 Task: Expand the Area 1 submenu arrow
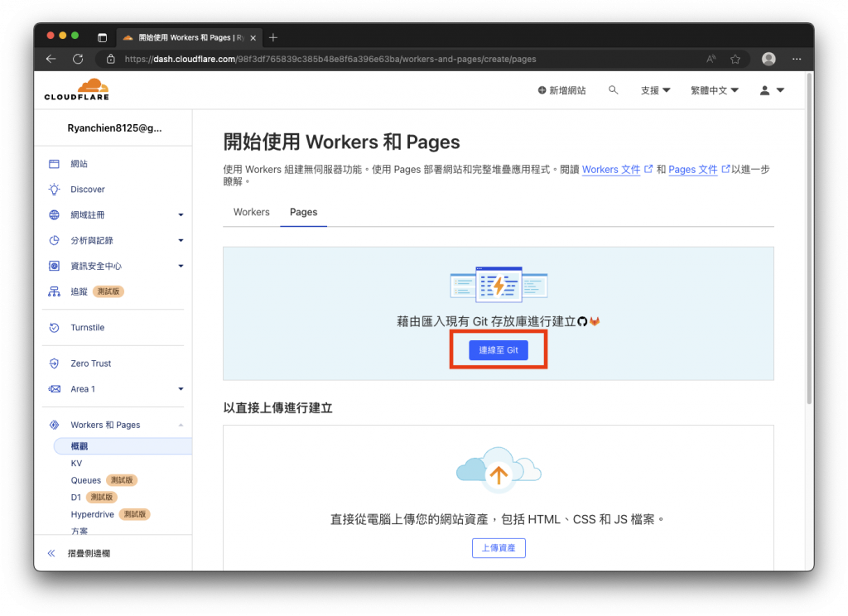pyautogui.click(x=181, y=389)
